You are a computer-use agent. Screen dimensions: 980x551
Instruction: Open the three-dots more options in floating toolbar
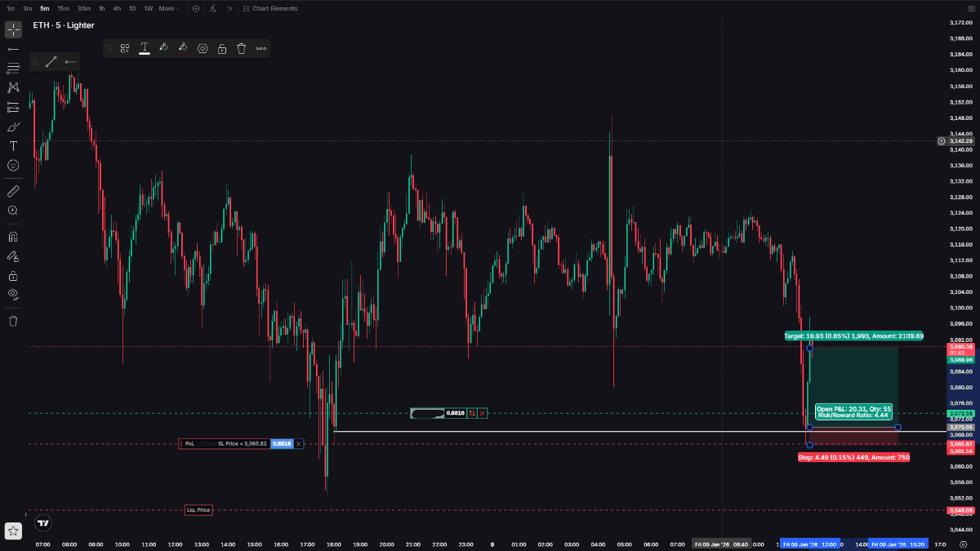coord(261,49)
